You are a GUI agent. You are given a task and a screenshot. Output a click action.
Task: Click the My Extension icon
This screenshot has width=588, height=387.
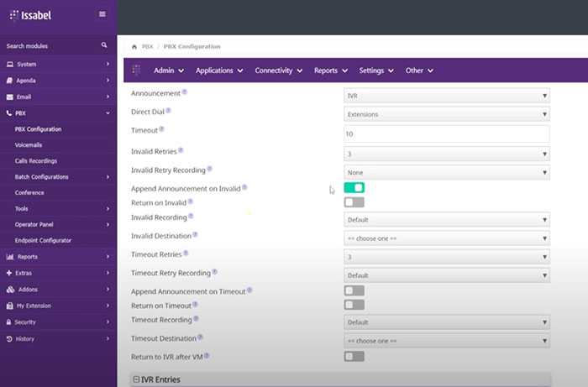pyautogui.click(x=10, y=306)
